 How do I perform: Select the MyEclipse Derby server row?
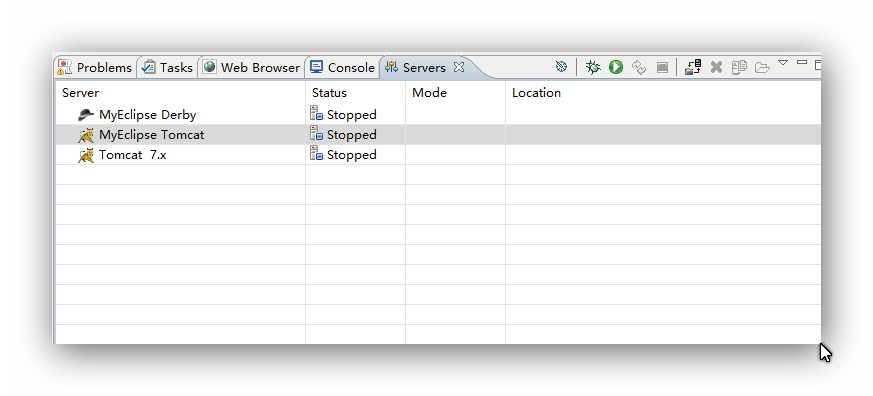click(438, 115)
